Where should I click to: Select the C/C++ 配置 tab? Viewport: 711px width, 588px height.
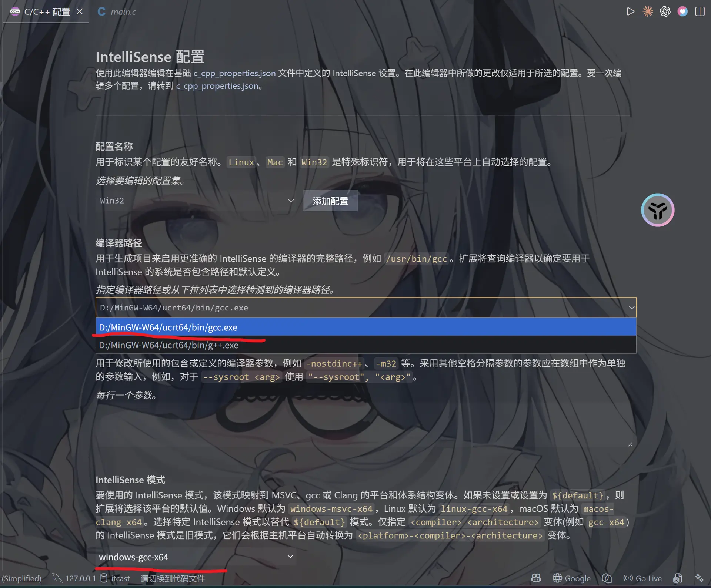(46, 11)
